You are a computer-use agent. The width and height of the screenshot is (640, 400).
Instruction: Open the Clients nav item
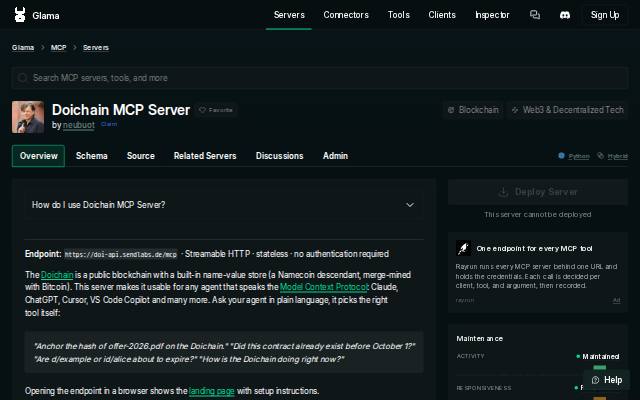[x=442, y=15]
